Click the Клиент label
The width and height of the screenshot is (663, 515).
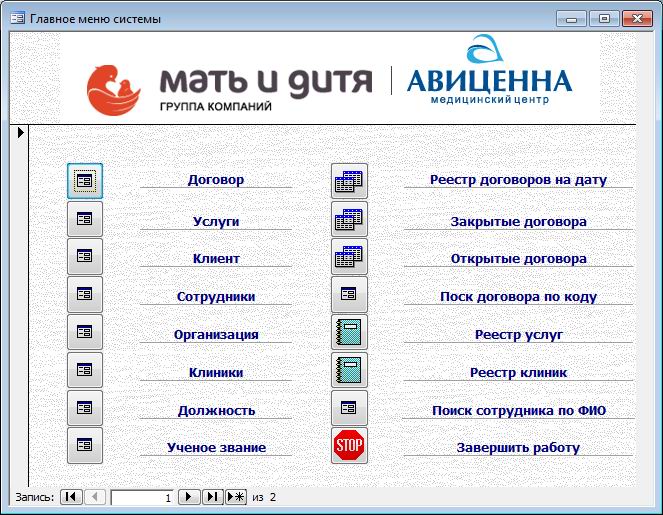(216, 259)
